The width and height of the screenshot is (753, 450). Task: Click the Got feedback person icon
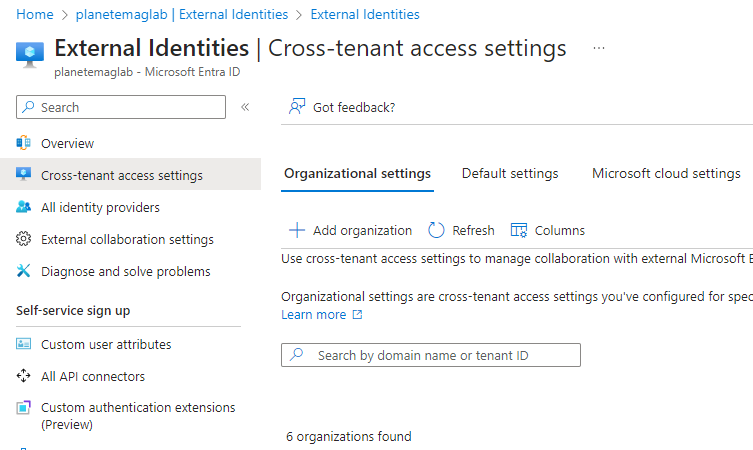pyautogui.click(x=297, y=107)
